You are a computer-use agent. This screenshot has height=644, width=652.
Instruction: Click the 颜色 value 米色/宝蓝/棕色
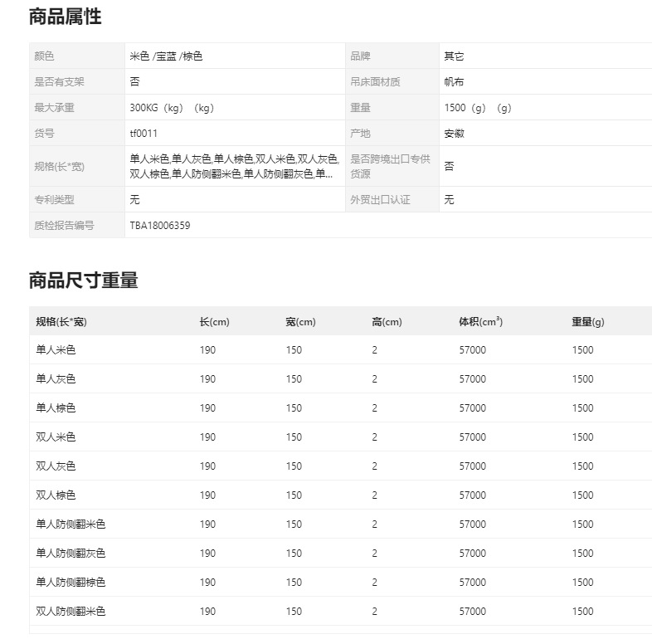[x=166, y=56]
